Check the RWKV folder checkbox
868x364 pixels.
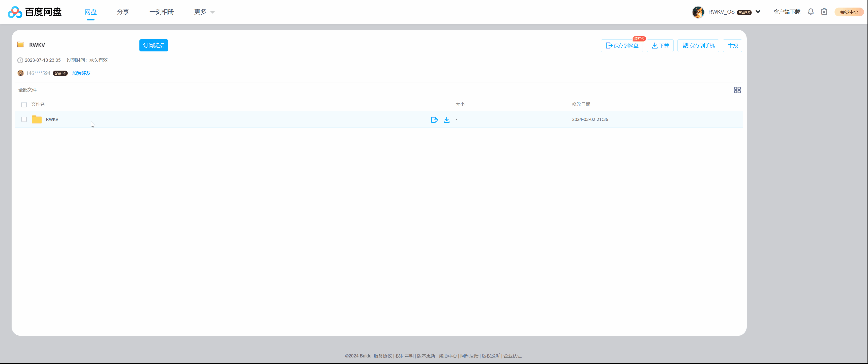click(24, 119)
